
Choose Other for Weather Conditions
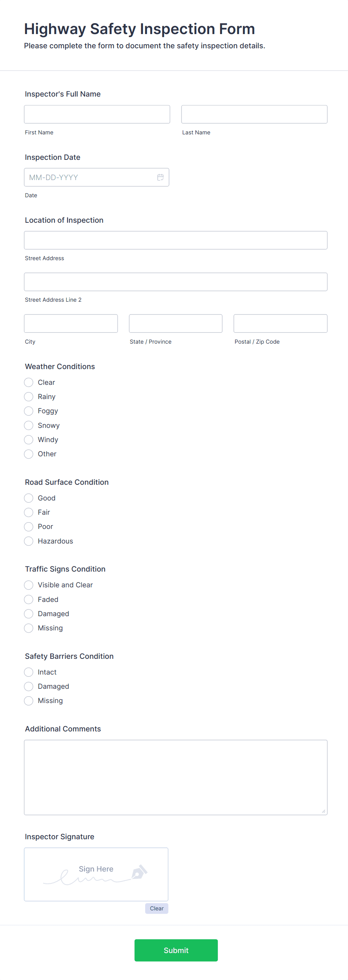[28, 454]
